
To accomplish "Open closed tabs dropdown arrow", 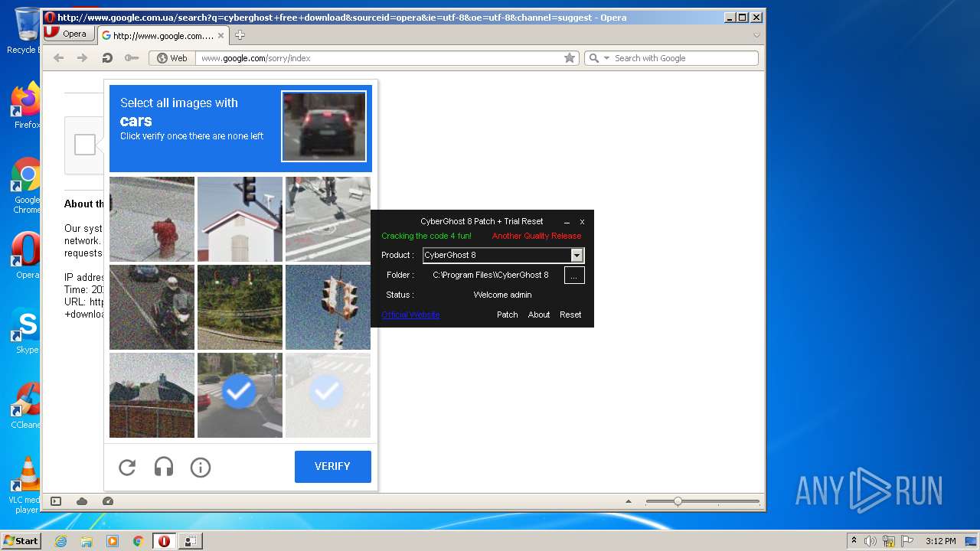I will (756, 35).
